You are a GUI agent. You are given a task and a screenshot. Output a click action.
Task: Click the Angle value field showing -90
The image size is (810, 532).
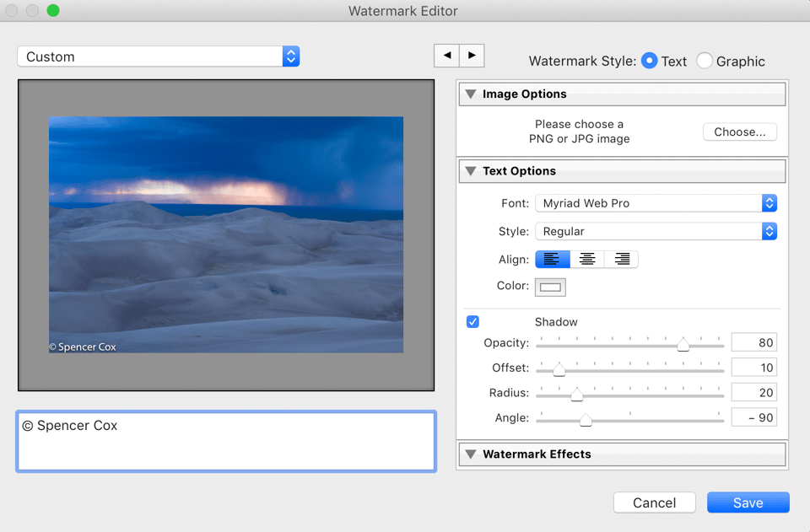click(x=754, y=417)
